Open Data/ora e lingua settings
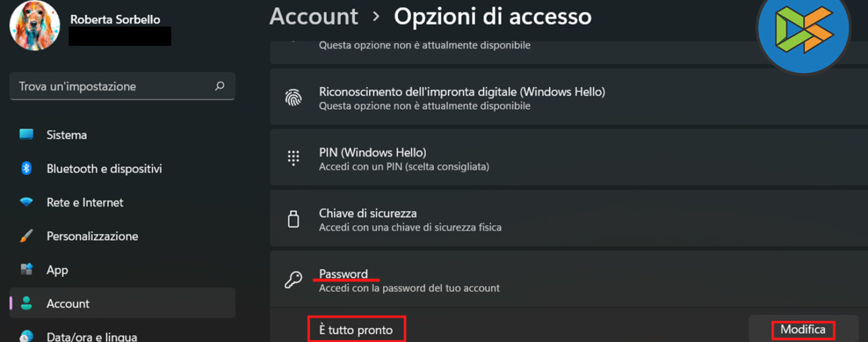The image size is (868, 342). [x=91, y=336]
